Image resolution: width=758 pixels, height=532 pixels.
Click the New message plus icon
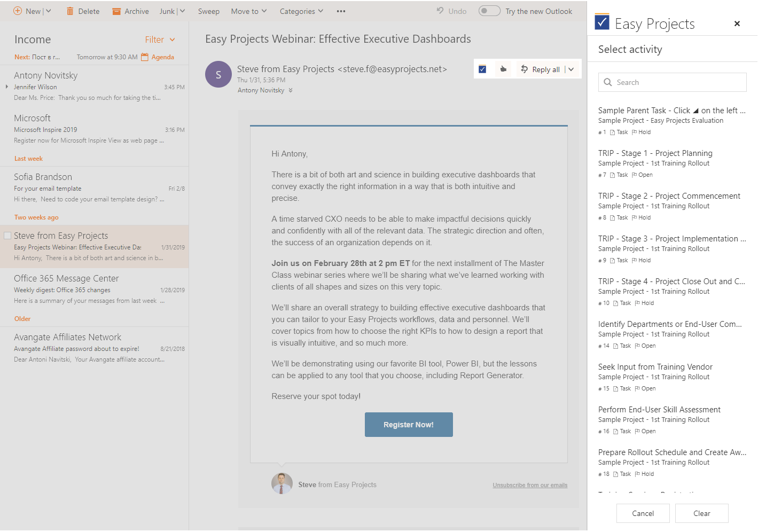pos(18,11)
